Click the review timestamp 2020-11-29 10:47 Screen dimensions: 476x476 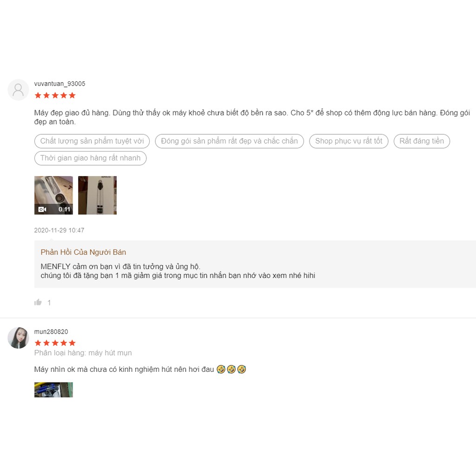click(59, 230)
